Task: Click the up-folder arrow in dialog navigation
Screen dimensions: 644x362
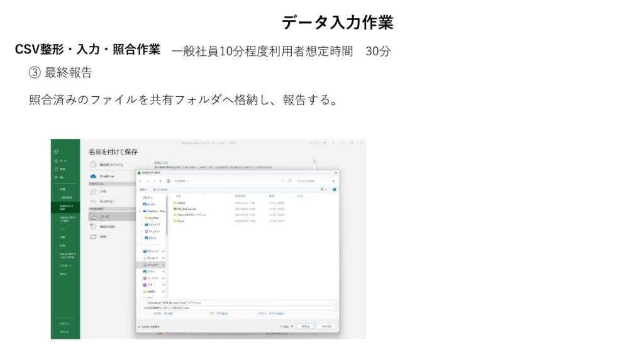Action: click(x=160, y=181)
